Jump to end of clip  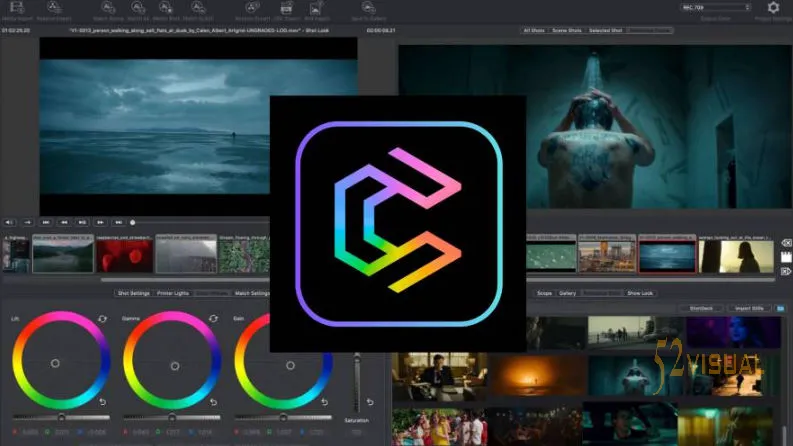[x=118, y=222]
